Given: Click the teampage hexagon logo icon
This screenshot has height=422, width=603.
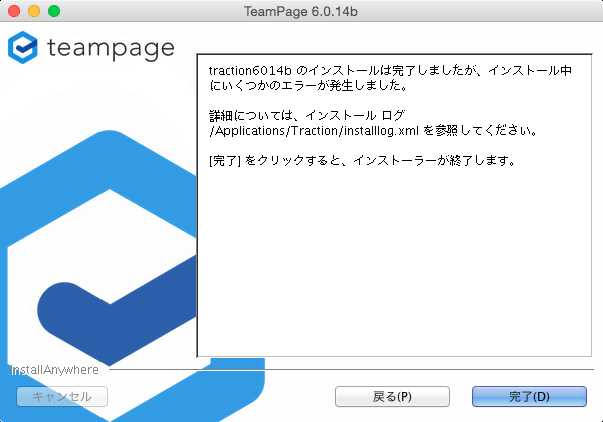Looking at the screenshot, I should coord(23,47).
